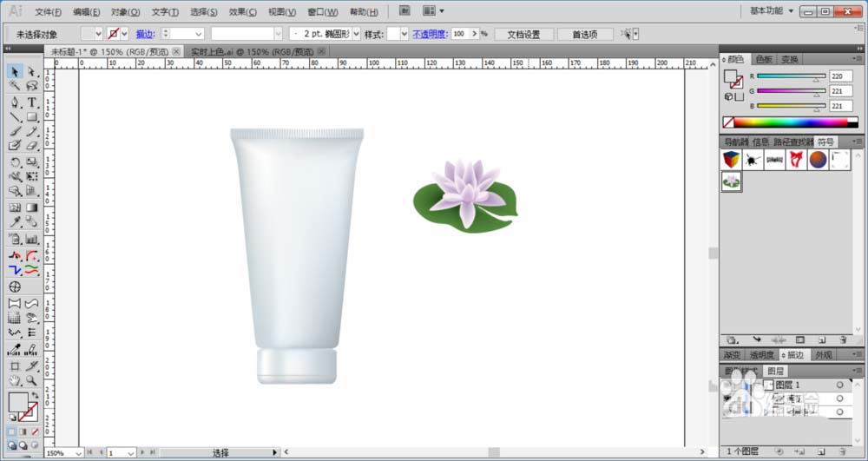868x461 pixels.
Task: Click the delete layer trash icon
Action: (843, 451)
